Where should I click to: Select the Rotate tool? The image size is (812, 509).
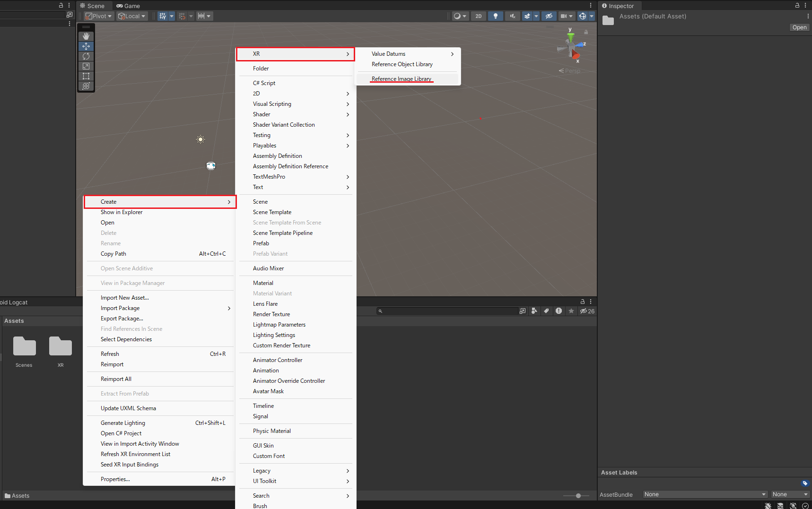pyautogui.click(x=86, y=56)
